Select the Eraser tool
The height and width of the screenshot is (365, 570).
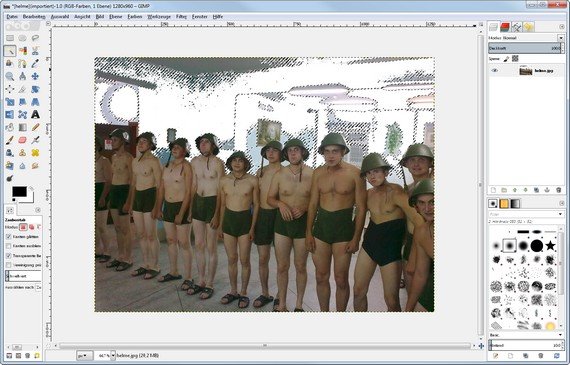tap(23, 140)
